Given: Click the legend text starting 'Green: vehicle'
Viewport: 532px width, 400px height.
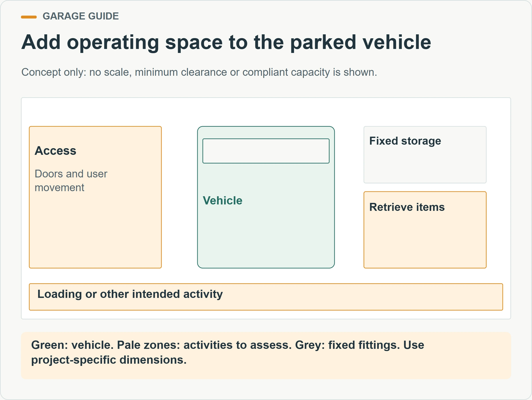Looking at the screenshot, I should point(227,352).
